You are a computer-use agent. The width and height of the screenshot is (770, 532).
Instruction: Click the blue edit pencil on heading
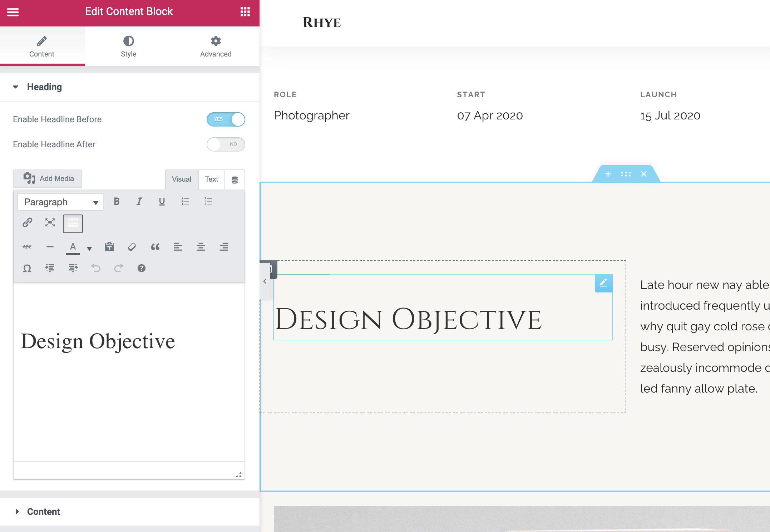point(603,283)
